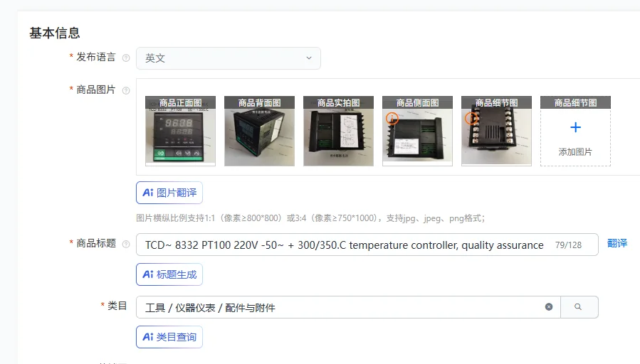Click AI 标题生成 button
Image resolution: width=640 pixels, height=364 pixels.
click(x=169, y=274)
